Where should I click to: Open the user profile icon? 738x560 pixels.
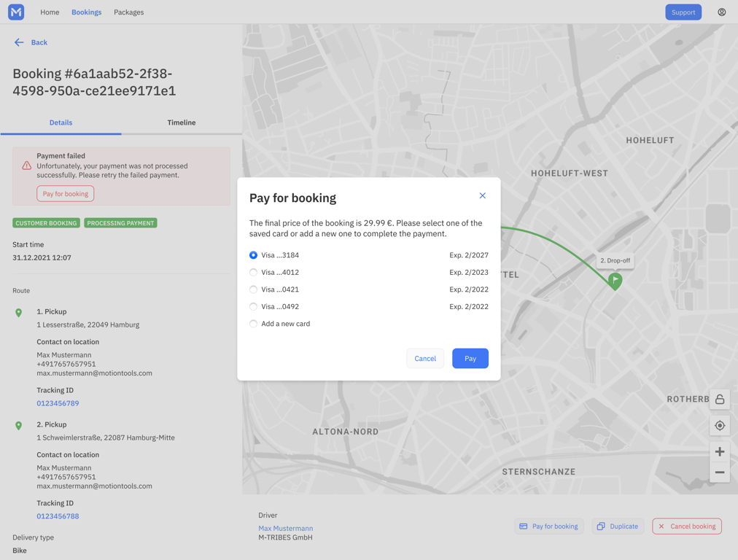click(x=721, y=12)
